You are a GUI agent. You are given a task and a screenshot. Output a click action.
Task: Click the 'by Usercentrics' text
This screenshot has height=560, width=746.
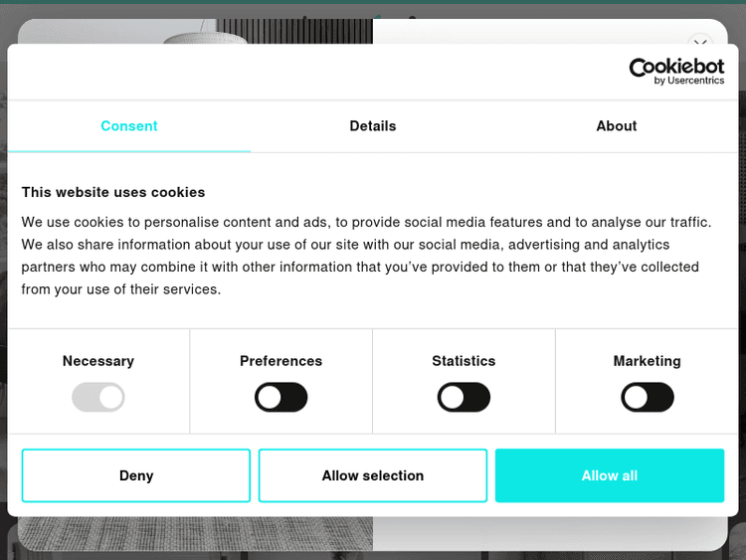point(689,82)
